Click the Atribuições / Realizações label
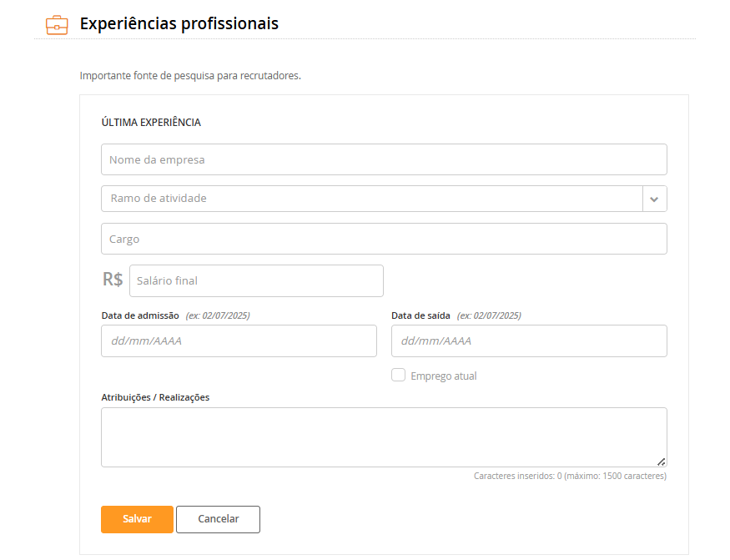Screen dimensions: 730x560 click(155, 397)
